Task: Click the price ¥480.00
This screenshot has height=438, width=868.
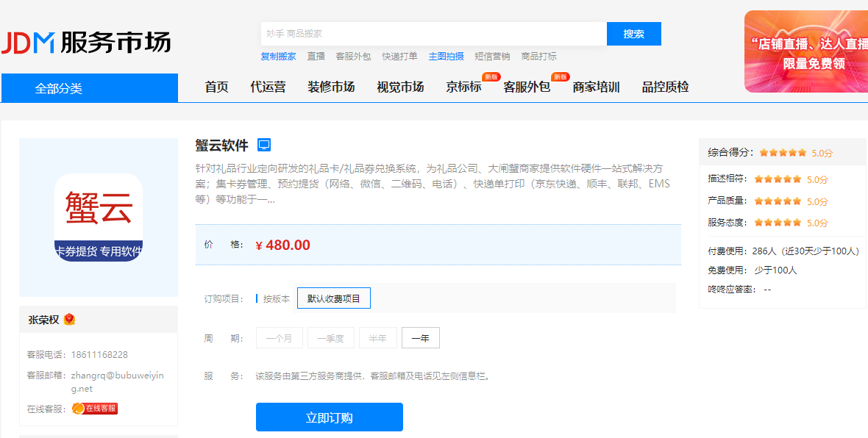Action: (283, 245)
